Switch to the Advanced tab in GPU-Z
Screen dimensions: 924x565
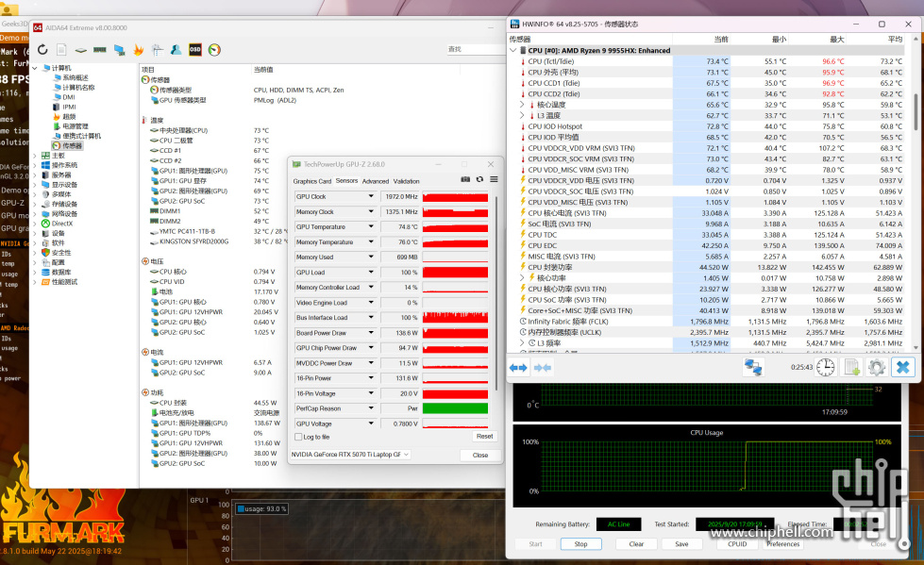(376, 181)
